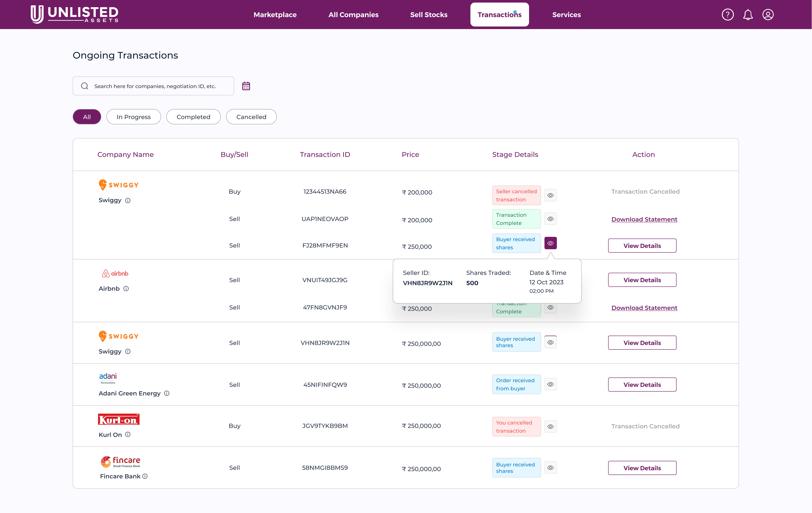The width and height of the screenshot is (812, 513).
Task: Click View Details for Fincare Bank
Action: [642, 468]
